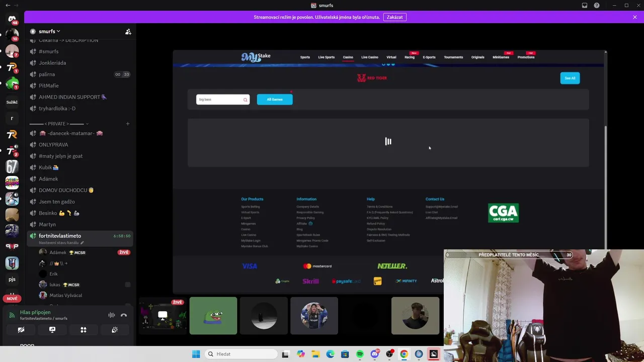Open the voice connection signal icon
The height and width of the screenshot is (362, 644).
pos(12,315)
